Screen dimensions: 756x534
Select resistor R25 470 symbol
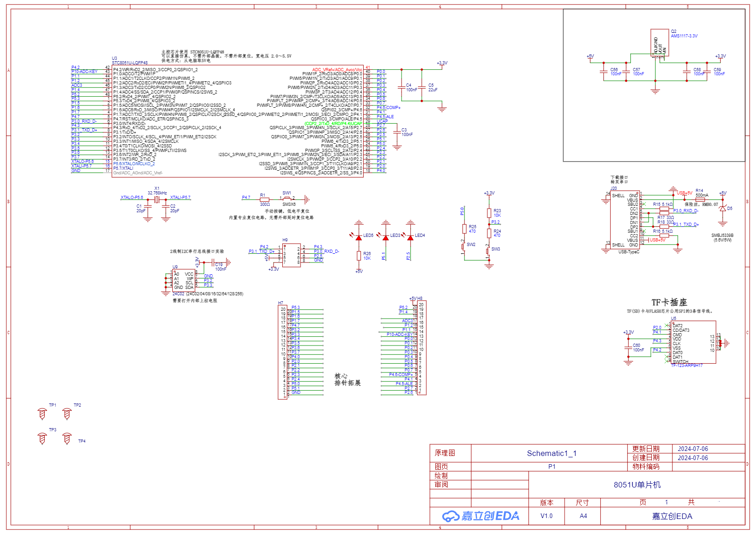pos(464,229)
